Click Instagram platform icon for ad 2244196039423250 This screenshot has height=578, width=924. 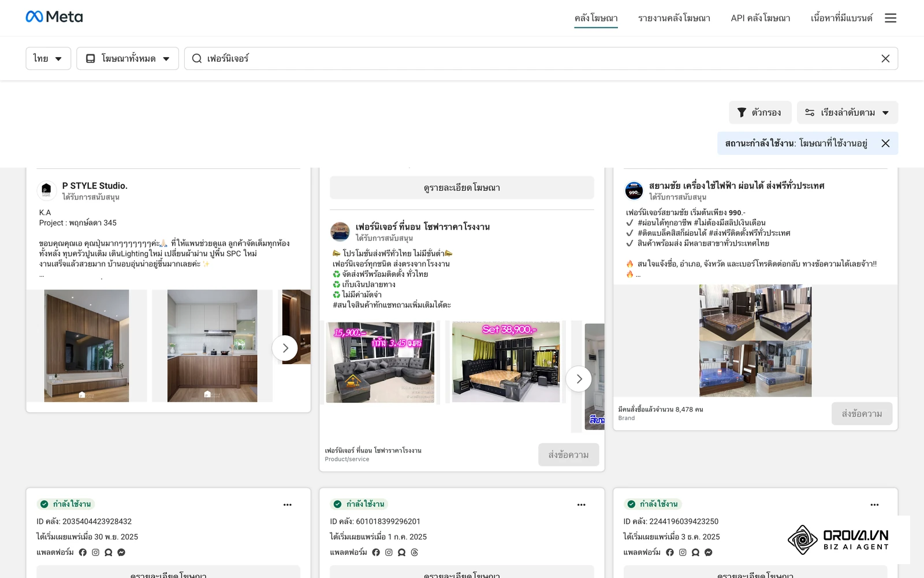[683, 553]
